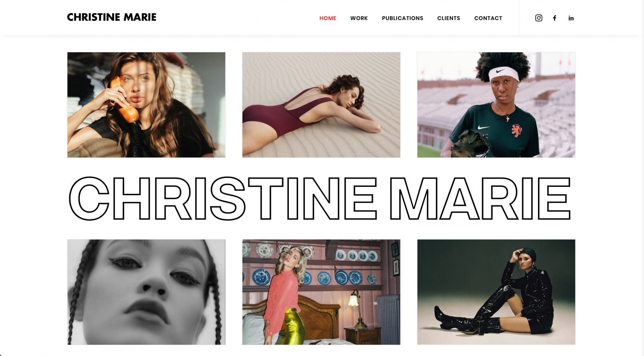The height and width of the screenshot is (356, 644).
Task: Open the orange telephone portrait photo
Action: (146, 105)
